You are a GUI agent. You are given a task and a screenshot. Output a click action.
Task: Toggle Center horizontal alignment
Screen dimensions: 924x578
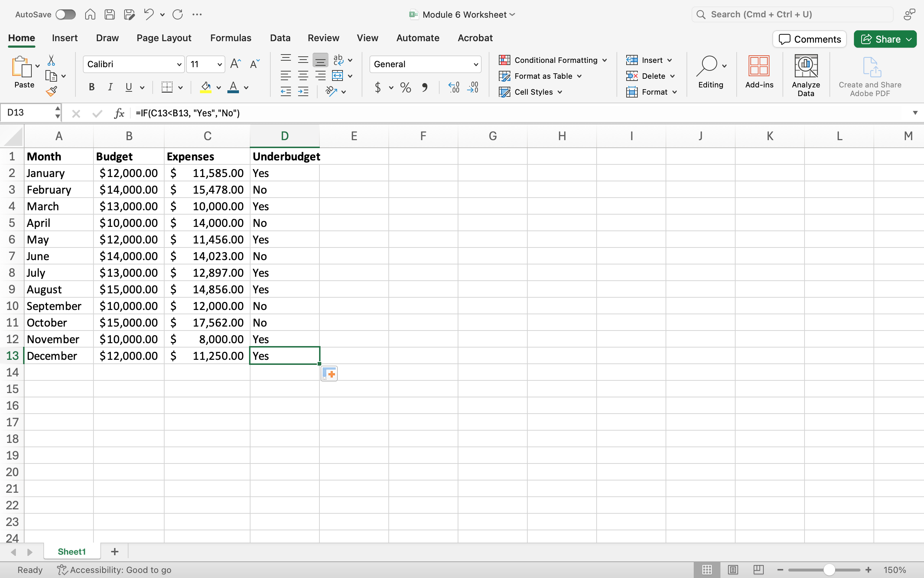(x=303, y=76)
